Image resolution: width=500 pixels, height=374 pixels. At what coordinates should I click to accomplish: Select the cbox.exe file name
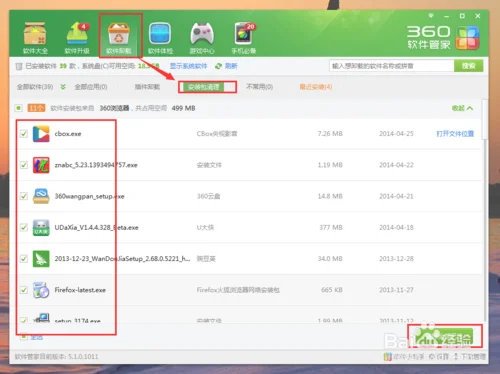click(x=68, y=134)
